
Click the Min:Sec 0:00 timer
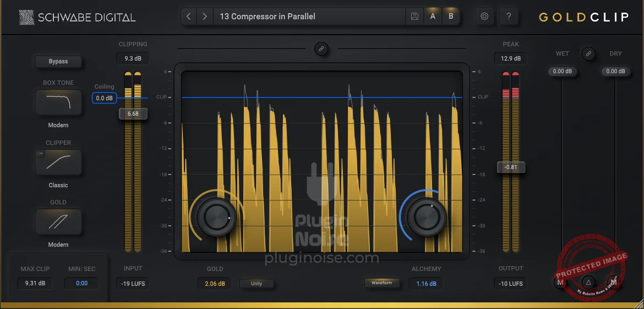click(81, 283)
